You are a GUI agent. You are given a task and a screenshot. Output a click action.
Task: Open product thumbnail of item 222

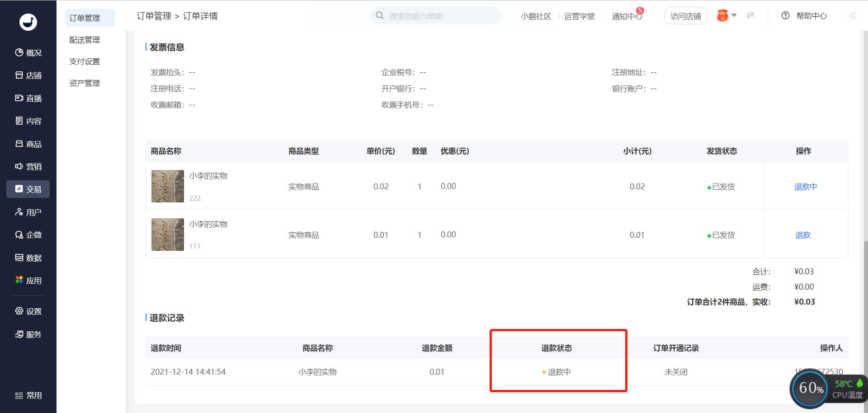168,186
